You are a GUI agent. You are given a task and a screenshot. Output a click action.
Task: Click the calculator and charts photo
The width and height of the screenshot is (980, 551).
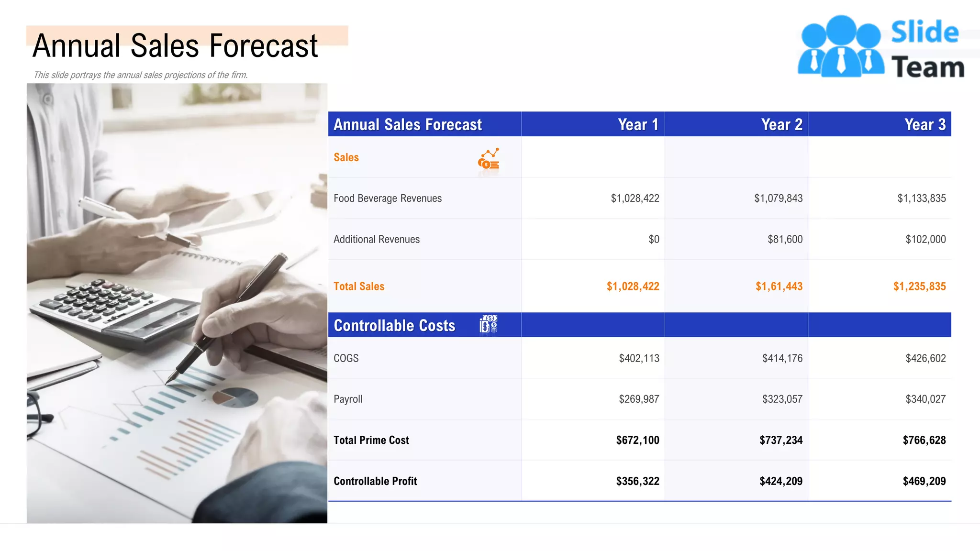click(177, 303)
